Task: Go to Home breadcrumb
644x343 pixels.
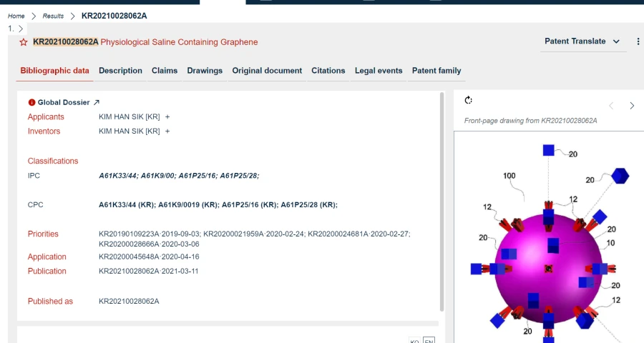Action: click(16, 16)
